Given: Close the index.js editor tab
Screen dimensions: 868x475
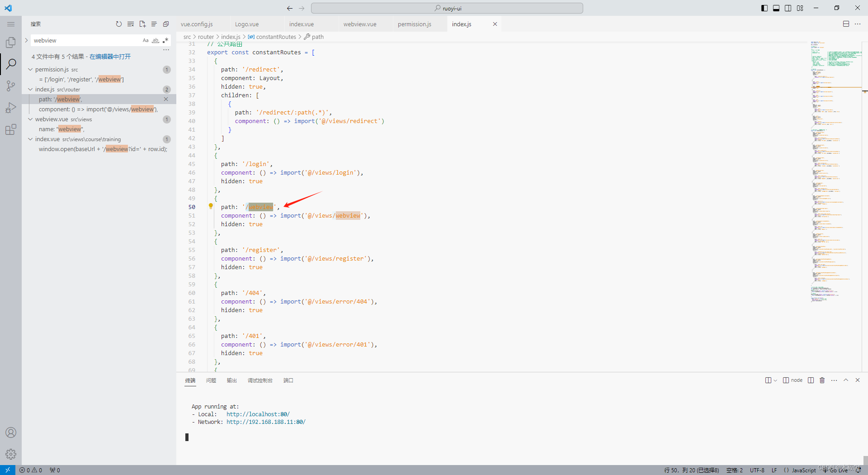Looking at the screenshot, I should coord(495,24).
